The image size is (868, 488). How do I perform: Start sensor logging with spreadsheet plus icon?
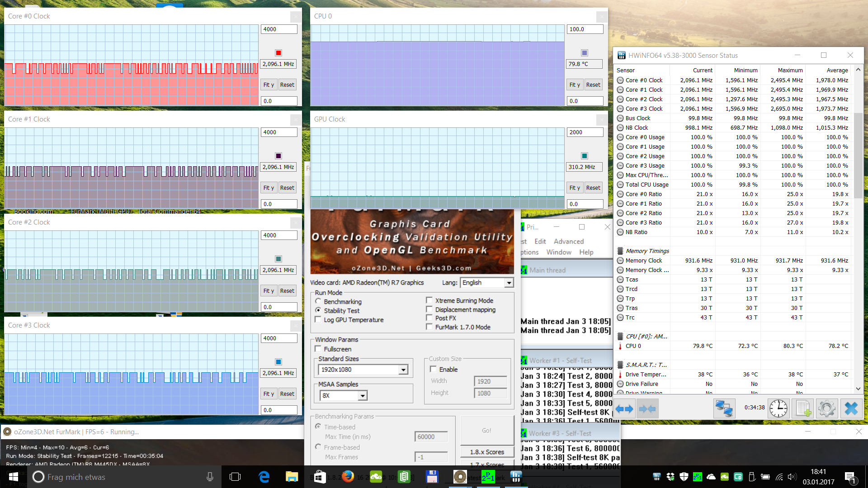tap(803, 409)
